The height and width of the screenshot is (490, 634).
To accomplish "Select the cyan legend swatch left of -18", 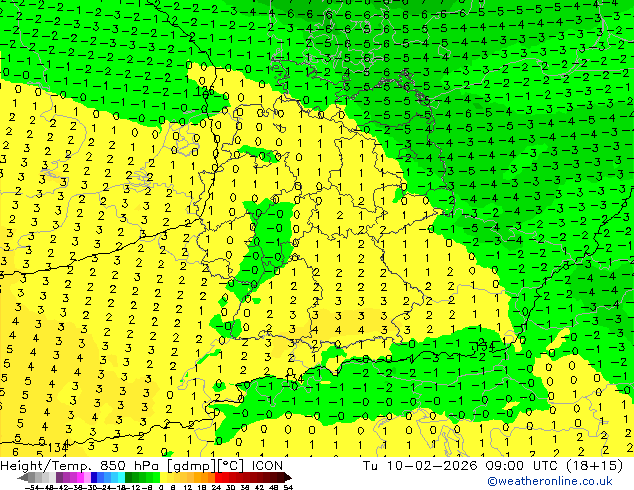I will coord(121,477).
